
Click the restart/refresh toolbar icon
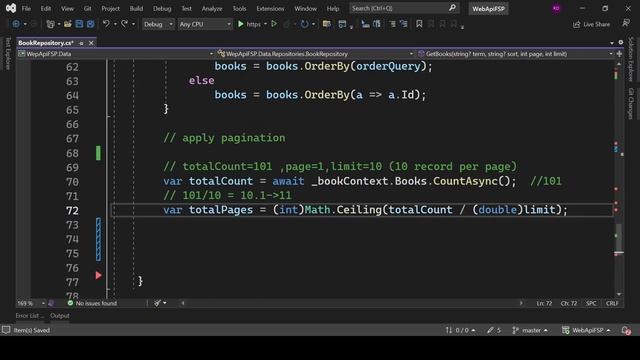[x=304, y=24]
